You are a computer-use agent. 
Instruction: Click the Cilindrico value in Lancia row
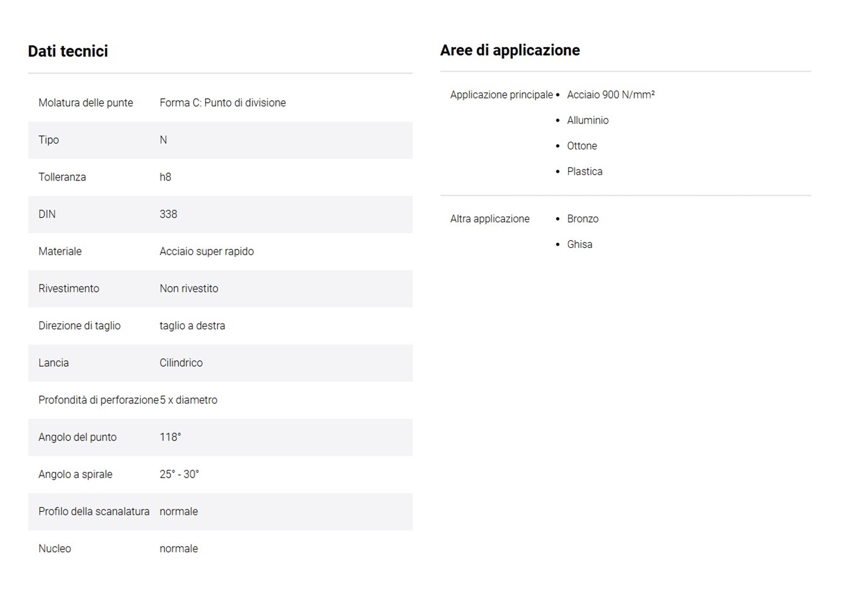tap(181, 362)
